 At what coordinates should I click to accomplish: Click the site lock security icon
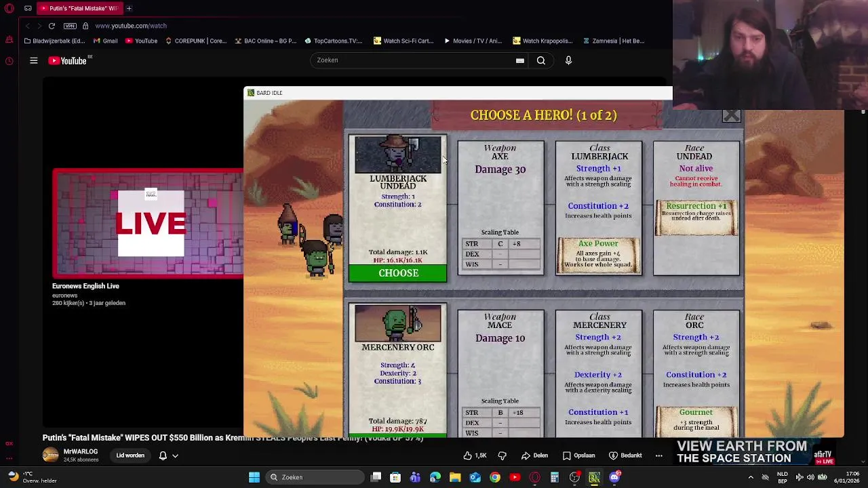pos(85,26)
